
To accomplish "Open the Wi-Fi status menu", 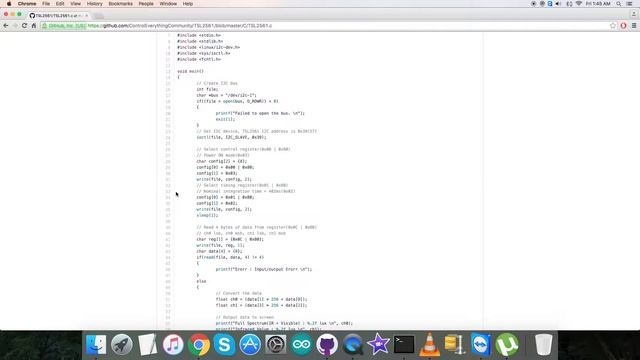I will pos(578,4).
